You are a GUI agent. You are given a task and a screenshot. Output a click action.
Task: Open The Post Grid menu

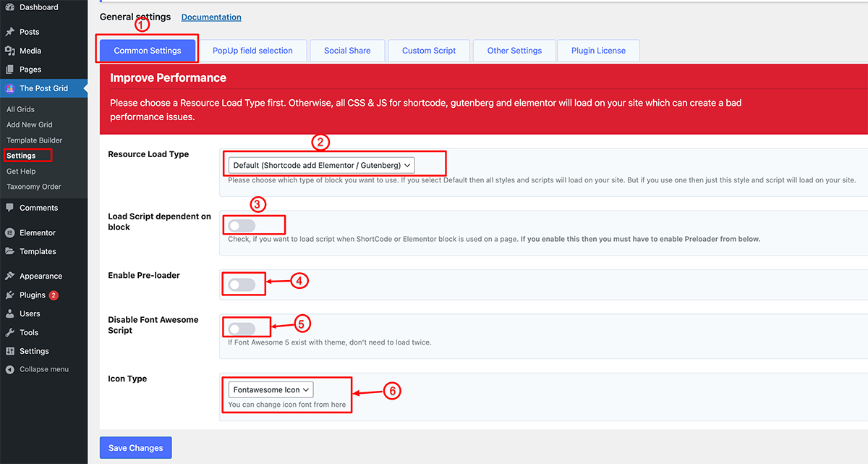43,88
